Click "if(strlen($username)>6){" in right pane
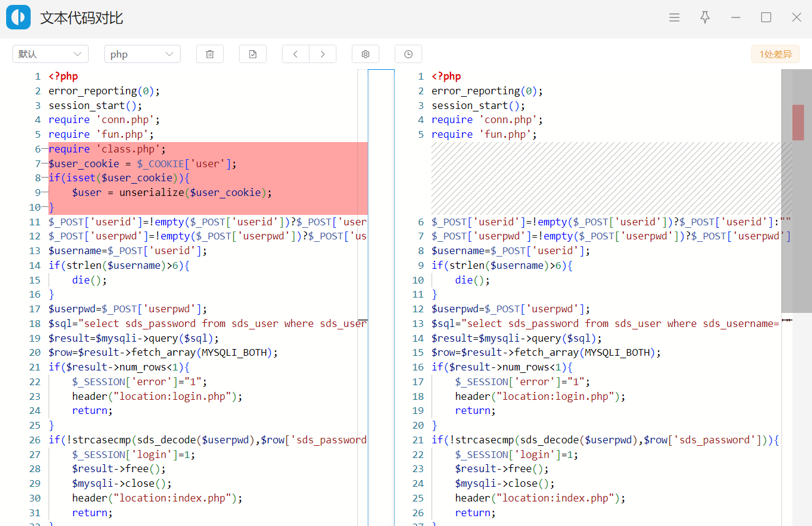The height and width of the screenshot is (526, 812). click(502, 265)
